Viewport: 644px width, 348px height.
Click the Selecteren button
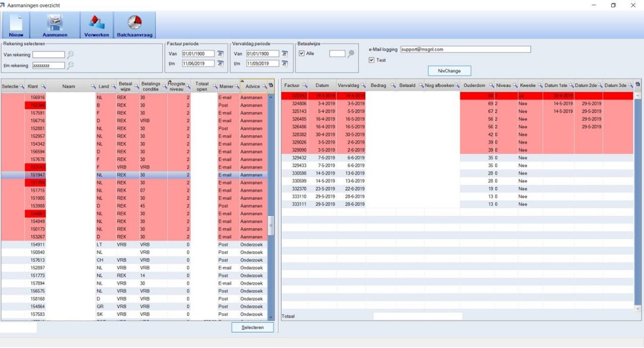[x=253, y=327]
